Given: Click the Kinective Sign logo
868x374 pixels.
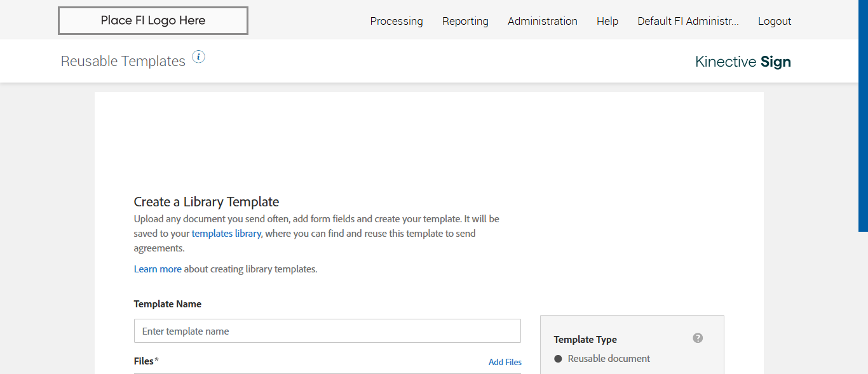Looking at the screenshot, I should click(743, 62).
